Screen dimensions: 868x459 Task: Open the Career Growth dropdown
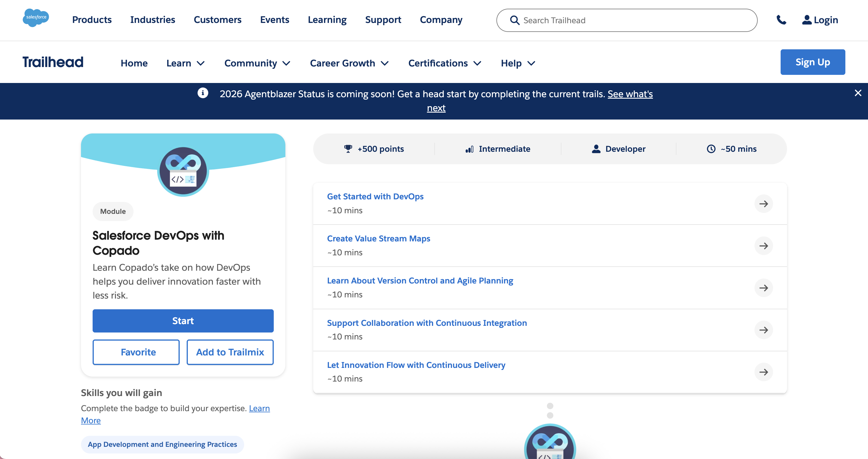tap(349, 63)
